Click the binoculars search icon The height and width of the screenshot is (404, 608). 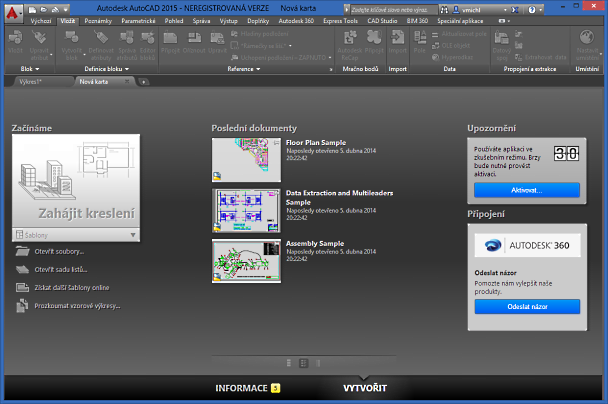point(444,10)
